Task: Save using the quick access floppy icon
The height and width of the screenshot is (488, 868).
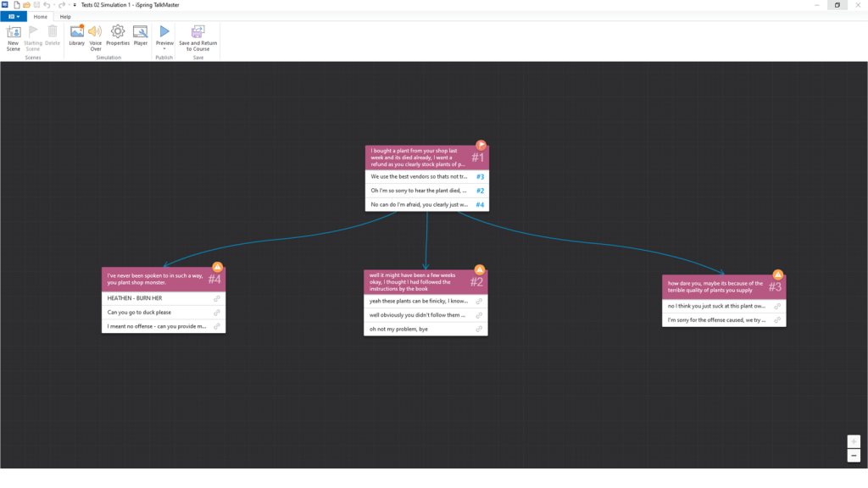Action: click(x=36, y=5)
